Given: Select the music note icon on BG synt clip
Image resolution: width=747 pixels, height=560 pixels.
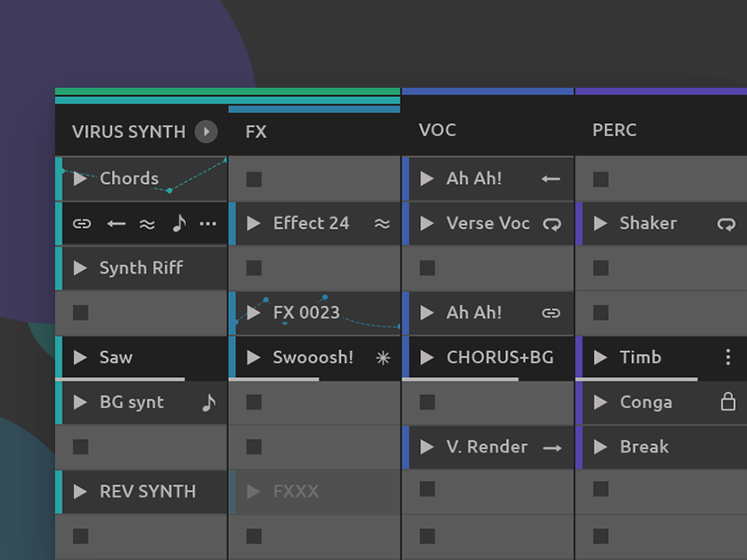Looking at the screenshot, I should [210, 402].
